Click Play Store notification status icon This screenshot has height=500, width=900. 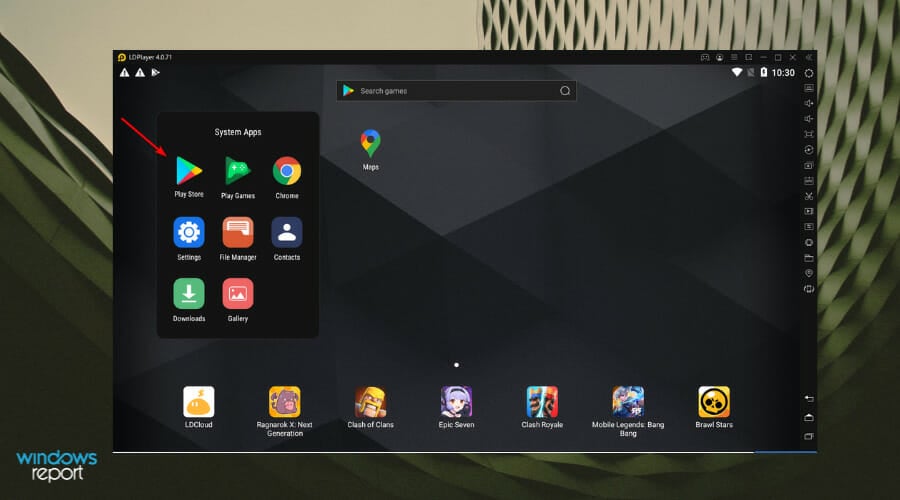(x=155, y=72)
